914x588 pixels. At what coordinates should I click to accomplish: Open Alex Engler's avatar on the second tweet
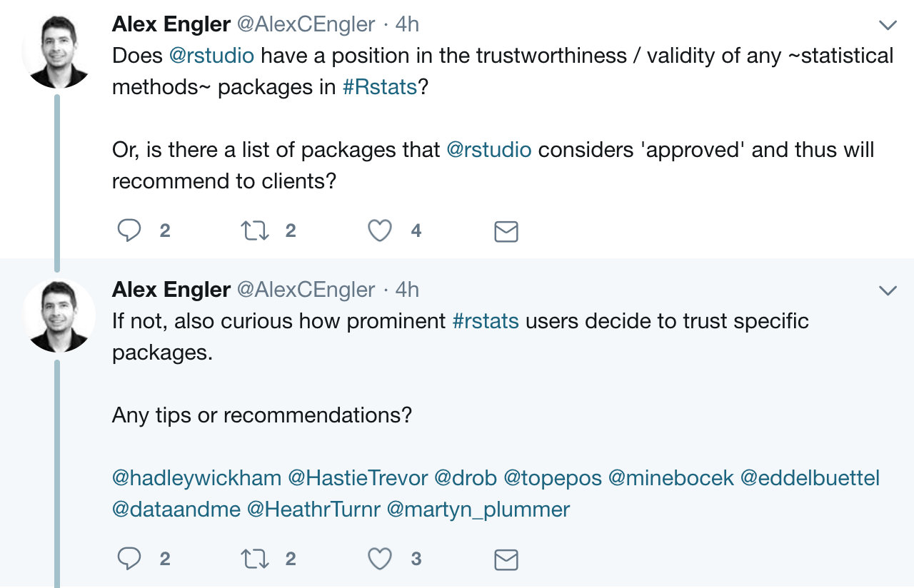(58, 316)
